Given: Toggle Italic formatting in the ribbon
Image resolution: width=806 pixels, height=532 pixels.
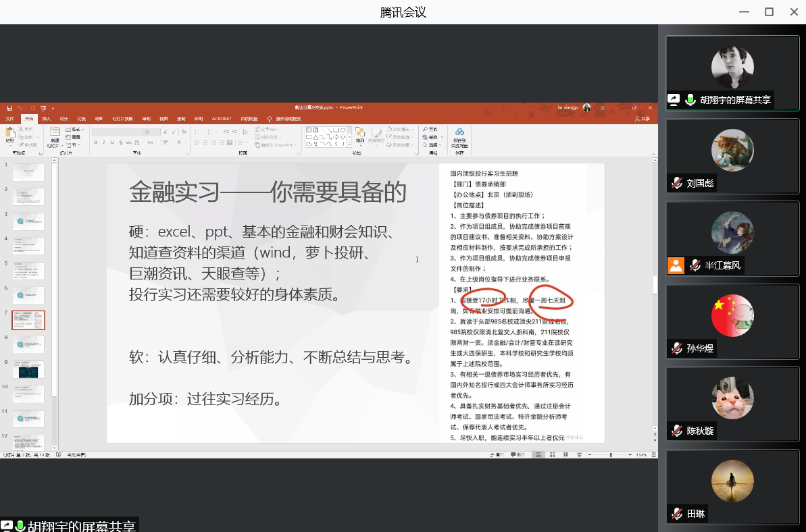Looking at the screenshot, I should pos(104,142).
